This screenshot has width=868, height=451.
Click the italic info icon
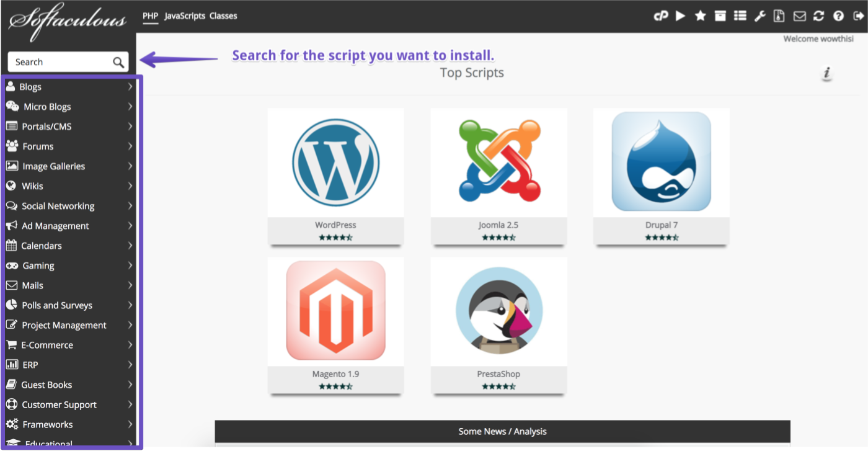(x=826, y=74)
